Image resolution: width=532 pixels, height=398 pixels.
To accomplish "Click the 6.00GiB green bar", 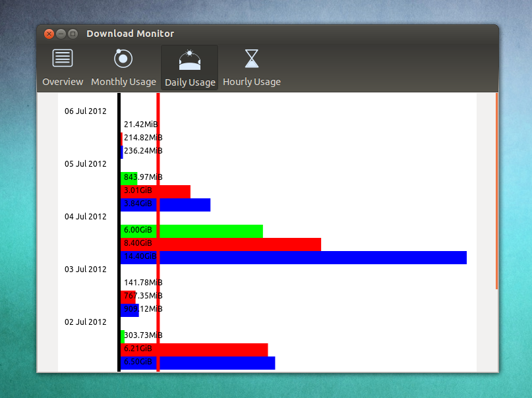I will [192, 231].
